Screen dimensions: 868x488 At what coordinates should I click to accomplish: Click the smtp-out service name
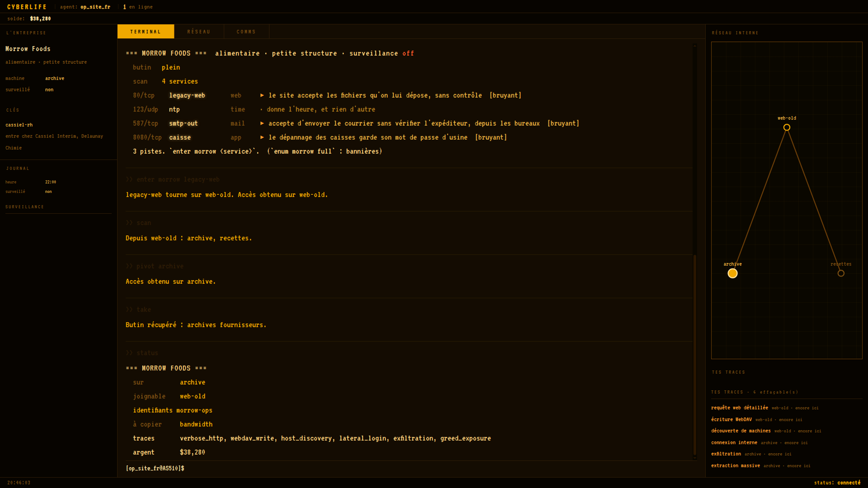(184, 123)
